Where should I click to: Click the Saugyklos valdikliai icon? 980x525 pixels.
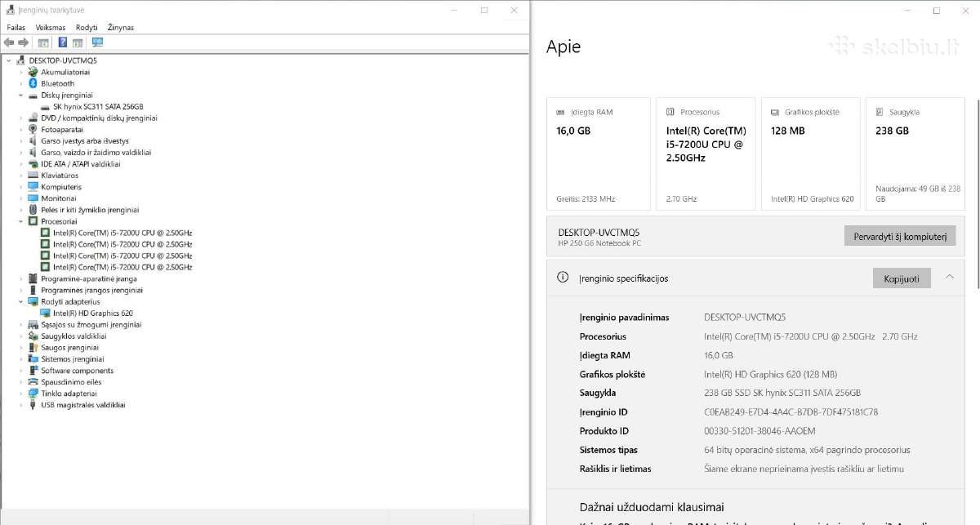click(33, 336)
